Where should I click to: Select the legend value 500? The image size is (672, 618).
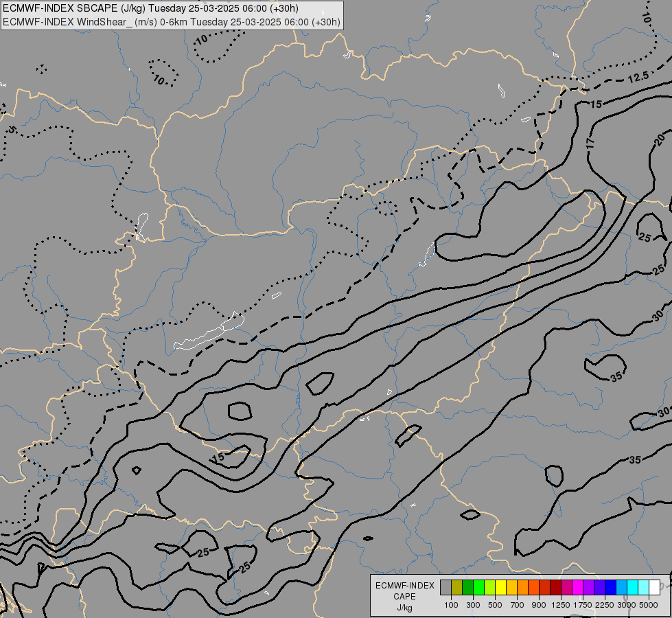pyautogui.click(x=495, y=605)
